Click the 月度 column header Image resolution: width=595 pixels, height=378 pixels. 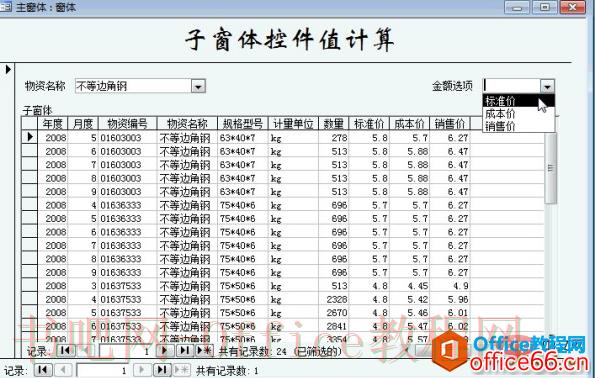click(x=83, y=123)
